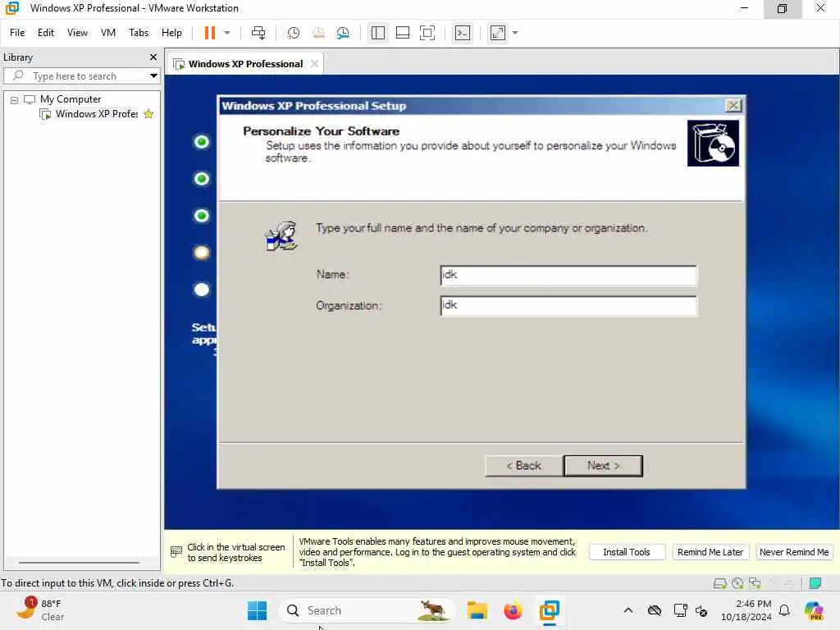Show hidden system tray icons chevron

(x=628, y=610)
